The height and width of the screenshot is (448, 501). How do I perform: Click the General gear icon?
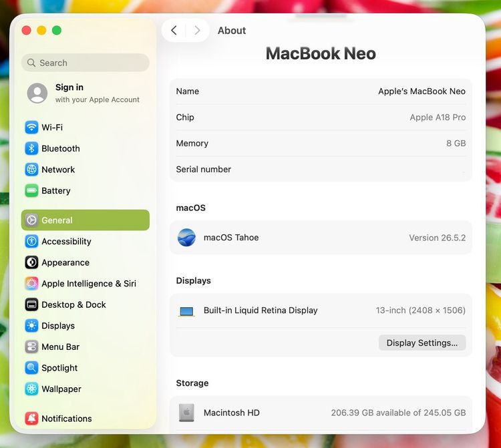coord(31,220)
